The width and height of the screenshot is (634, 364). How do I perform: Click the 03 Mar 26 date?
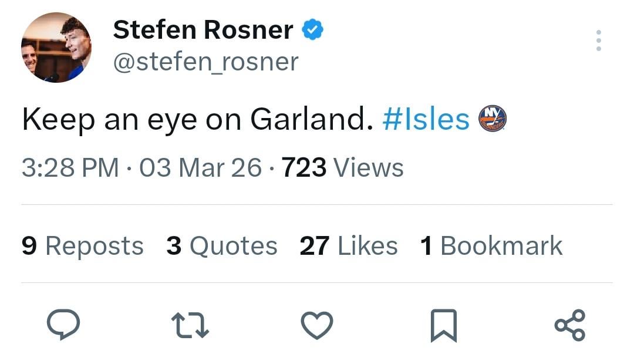click(x=201, y=168)
